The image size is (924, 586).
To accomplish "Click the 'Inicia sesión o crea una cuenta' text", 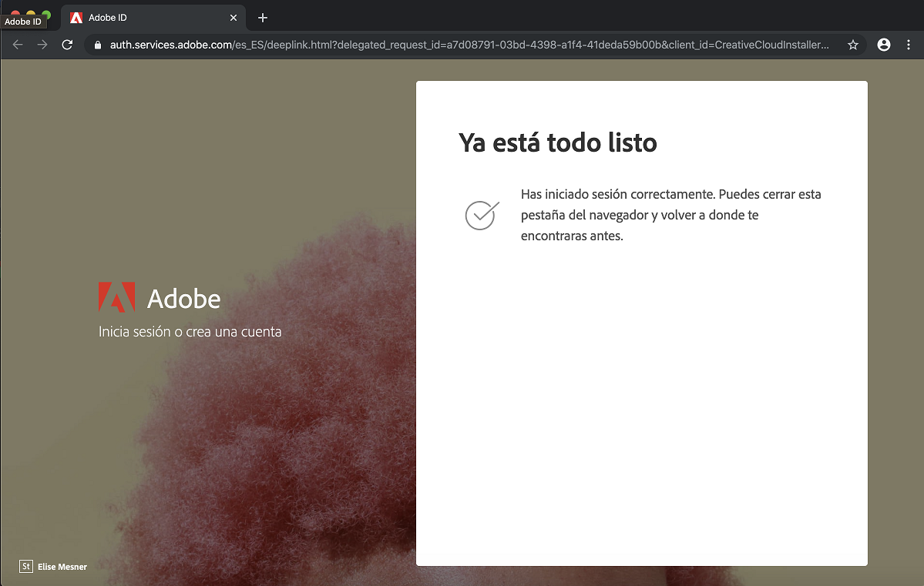I will click(190, 332).
